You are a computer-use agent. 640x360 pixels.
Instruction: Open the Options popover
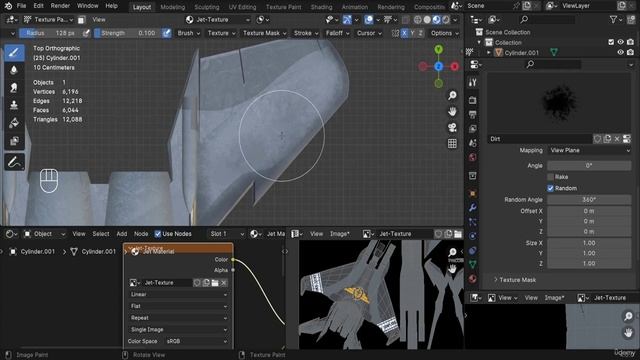(x=444, y=33)
